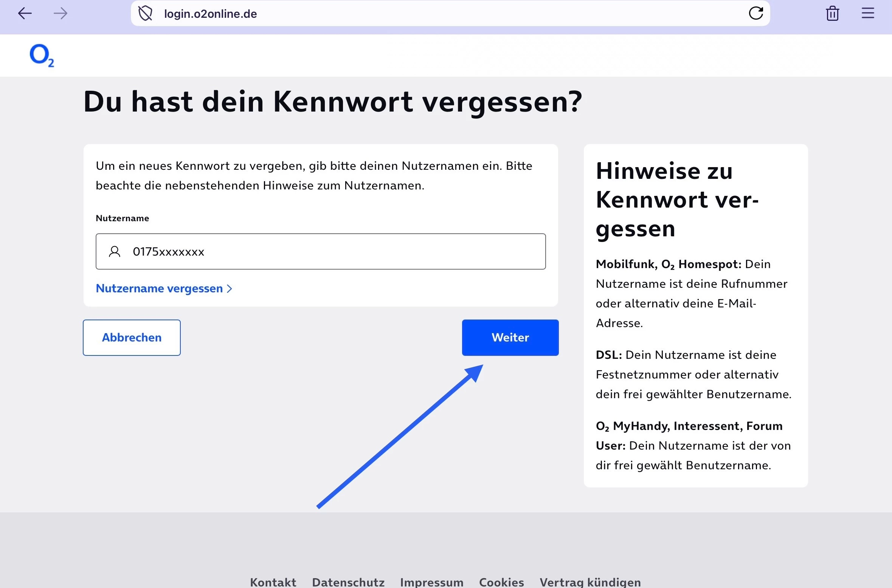Open the Datenschutz footer link
The height and width of the screenshot is (588, 892).
pos(348,582)
